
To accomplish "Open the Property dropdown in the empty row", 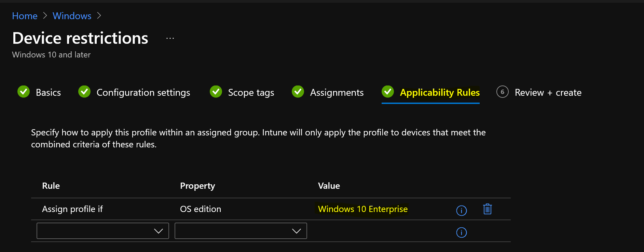I will (241, 231).
